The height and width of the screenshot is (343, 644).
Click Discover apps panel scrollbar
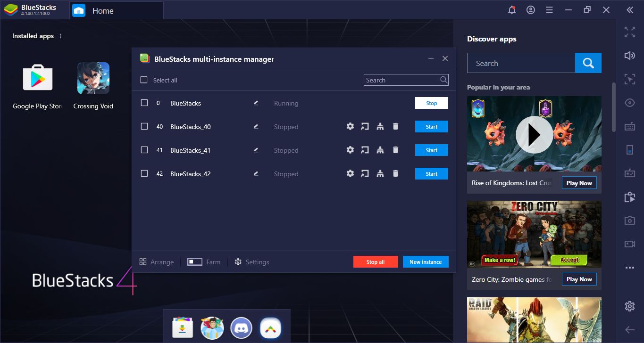tap(613, 107)
